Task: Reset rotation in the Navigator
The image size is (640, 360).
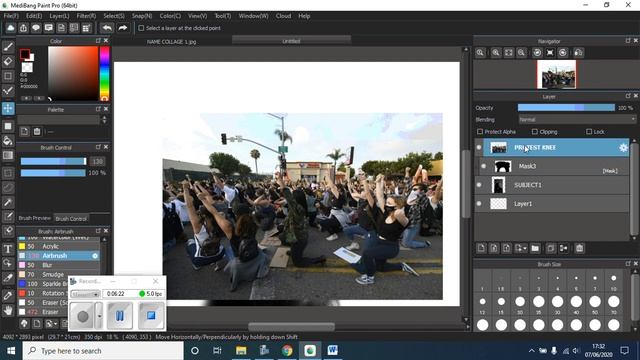Action: [x=550, y=53]
